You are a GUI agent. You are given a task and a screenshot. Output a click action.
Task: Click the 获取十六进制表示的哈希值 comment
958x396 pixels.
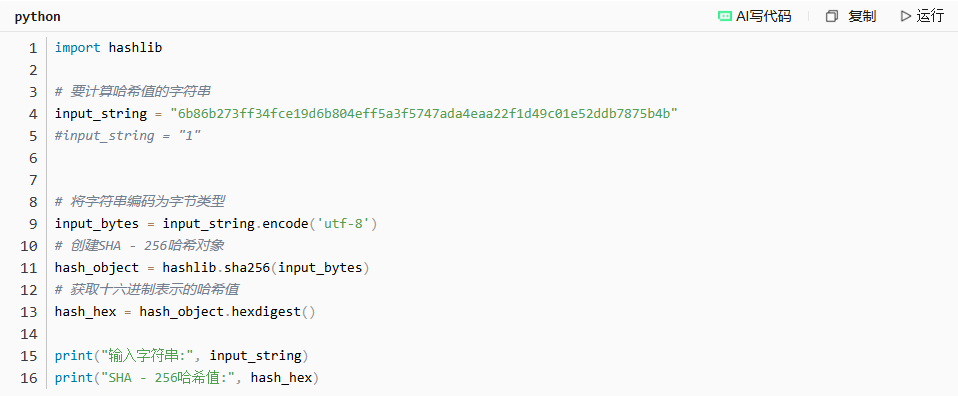151,290
